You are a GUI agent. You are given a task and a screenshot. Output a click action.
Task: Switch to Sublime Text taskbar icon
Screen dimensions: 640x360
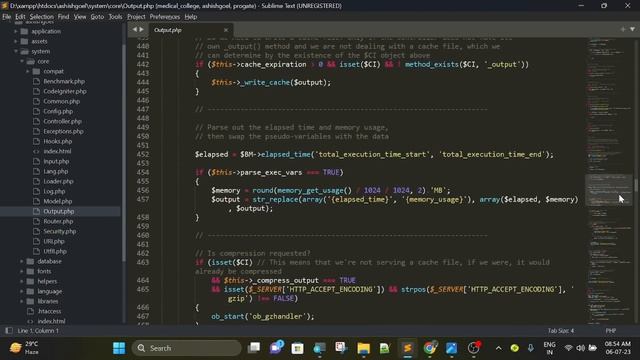[x=407, y=348]
